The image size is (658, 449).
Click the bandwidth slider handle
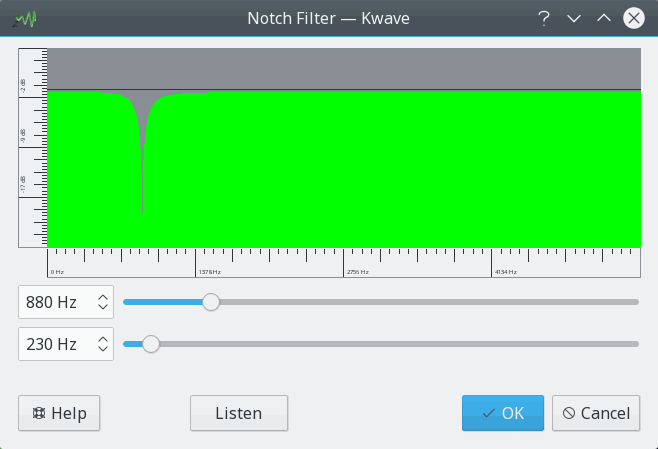click(151, 344)
